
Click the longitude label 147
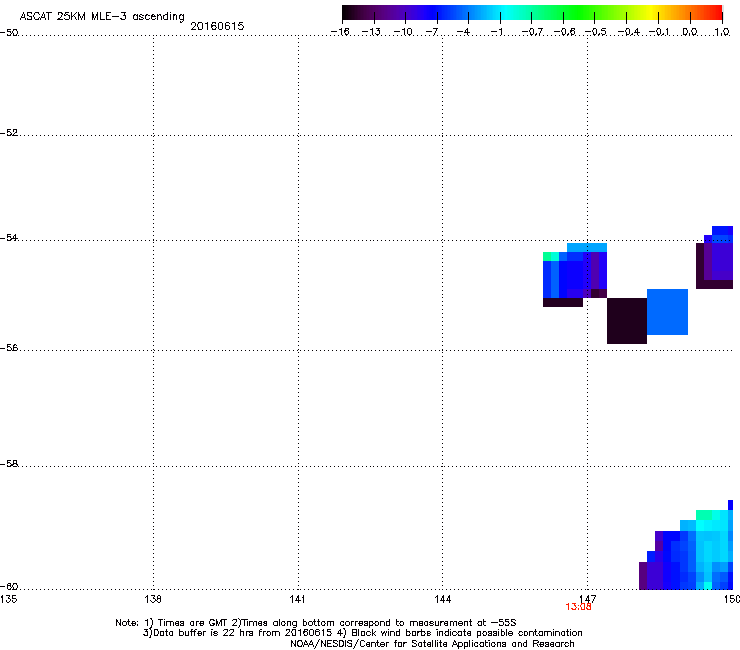(588, 599)
